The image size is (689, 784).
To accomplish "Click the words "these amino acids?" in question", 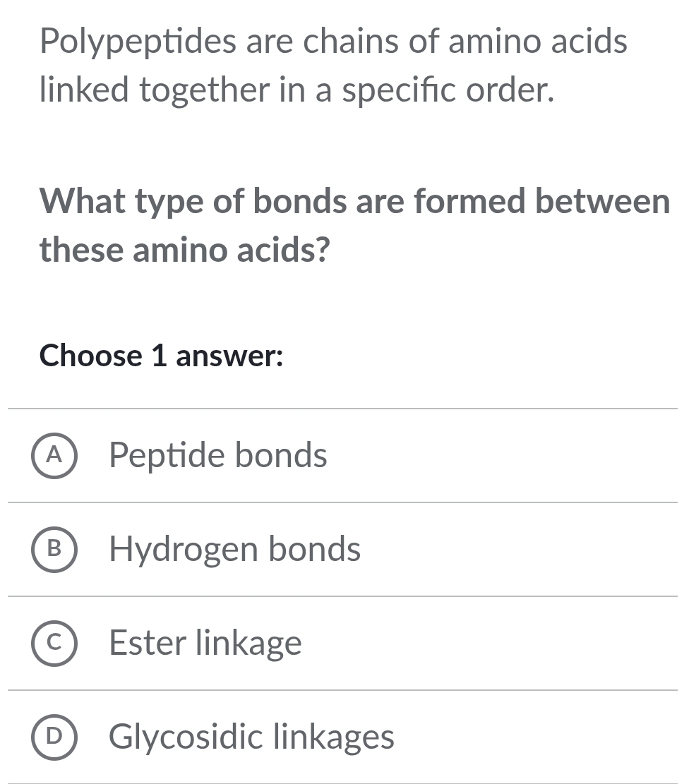I will [x=185, y=250].
